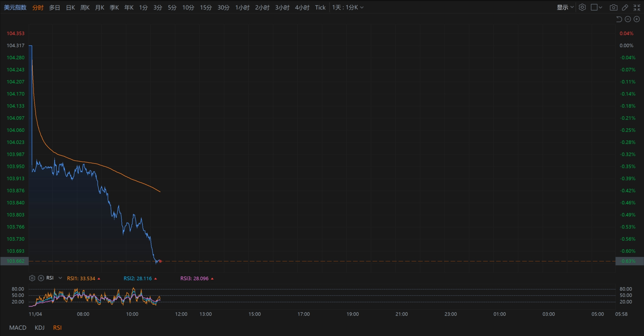644x336 pixels.
Task: Select the 5分 interval
Action: pos(172,7)
